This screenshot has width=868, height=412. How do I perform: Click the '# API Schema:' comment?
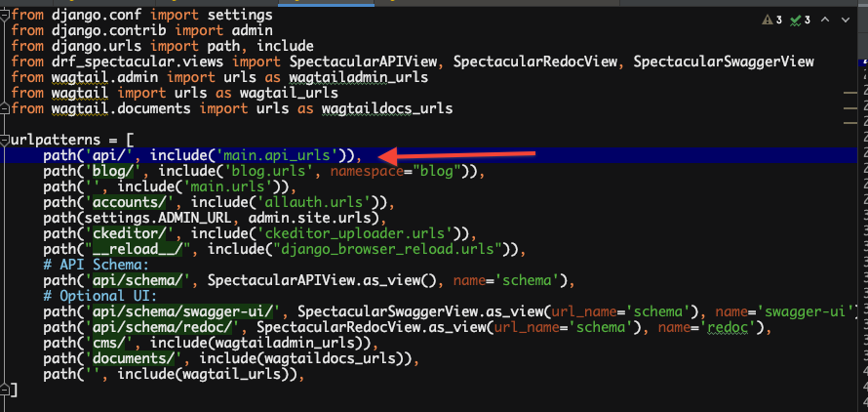[96, 266]
